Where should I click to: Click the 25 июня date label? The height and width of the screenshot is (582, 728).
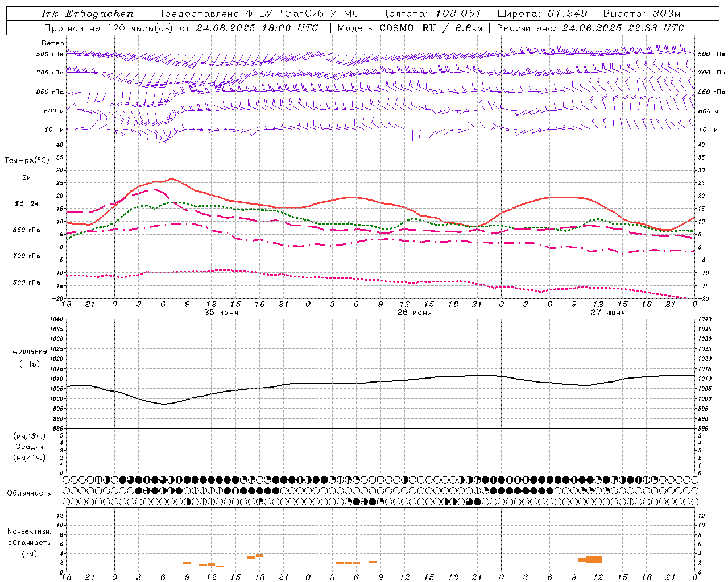pos(221,312)
